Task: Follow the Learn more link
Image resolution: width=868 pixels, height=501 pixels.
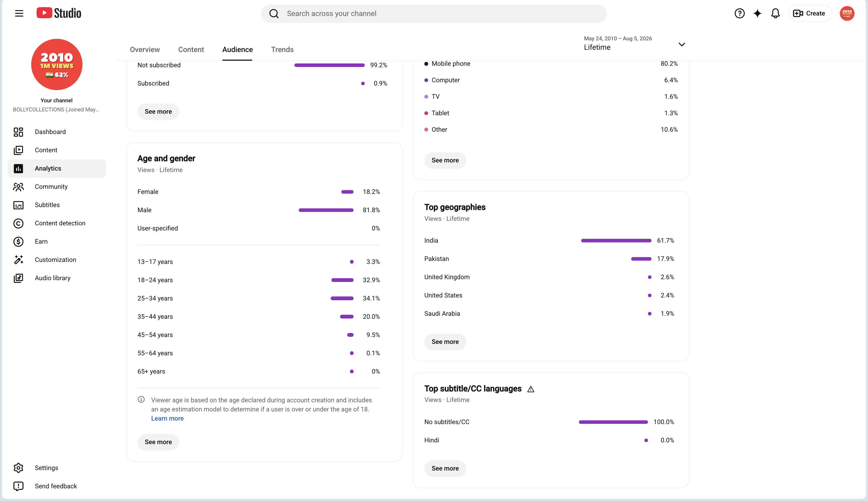Action: coord(167,419)
